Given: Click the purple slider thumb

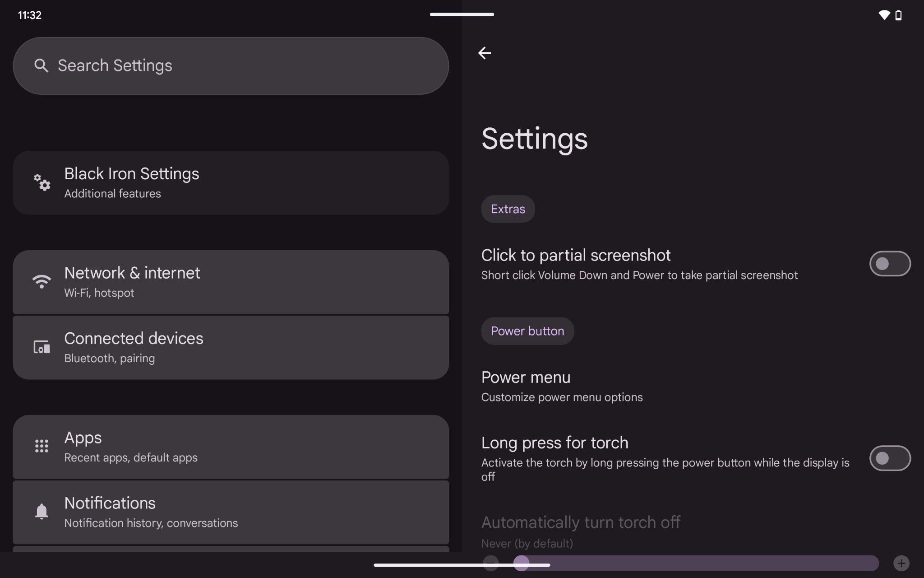Looking at the screenshot, I should click(521, 563).
